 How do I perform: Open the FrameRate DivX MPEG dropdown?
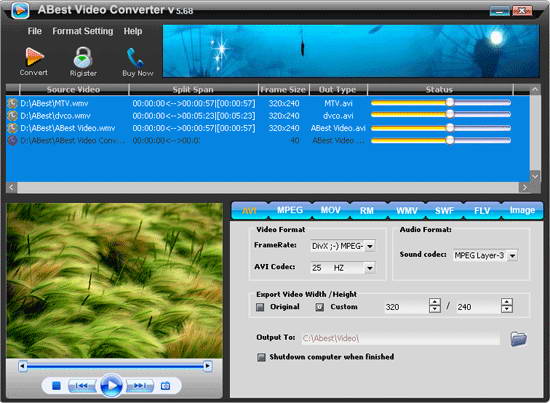click(370, 246)
